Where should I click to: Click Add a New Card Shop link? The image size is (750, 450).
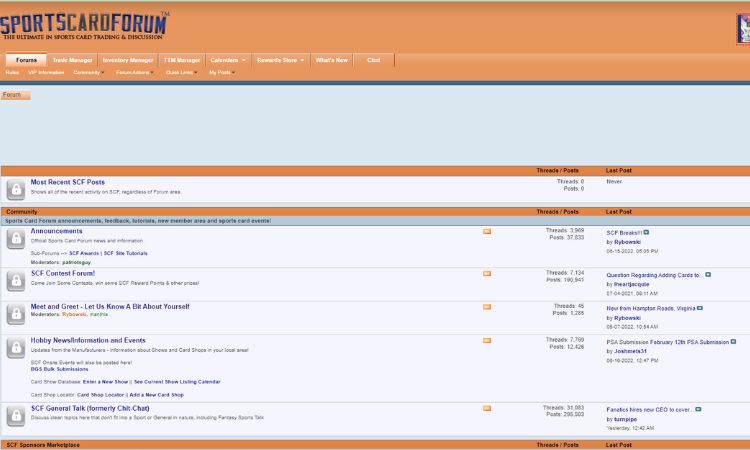tap(156, 395)
